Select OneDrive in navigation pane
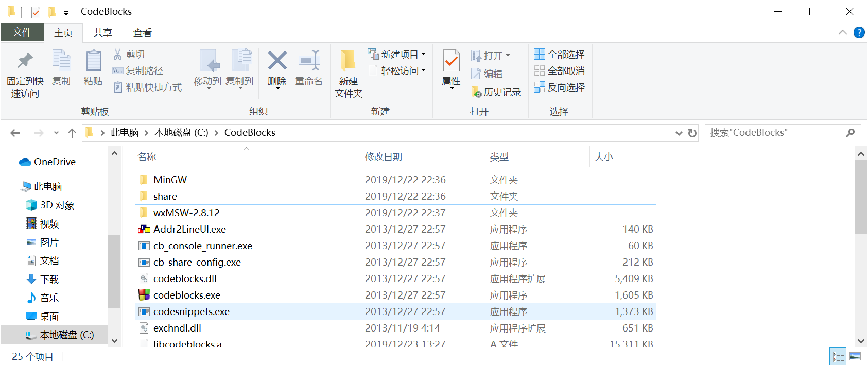Image resolution: width=868 pixels, height=366 pixels. pyautogui.click(x=47, y=162)
